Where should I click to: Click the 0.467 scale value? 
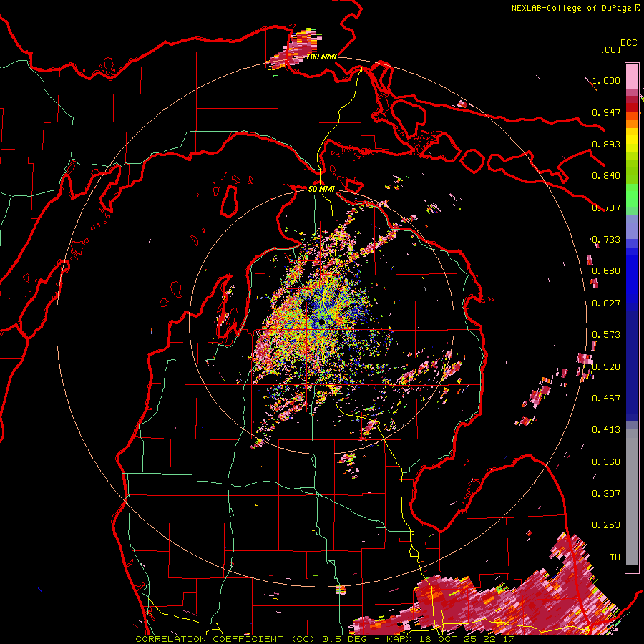(606, 399)
